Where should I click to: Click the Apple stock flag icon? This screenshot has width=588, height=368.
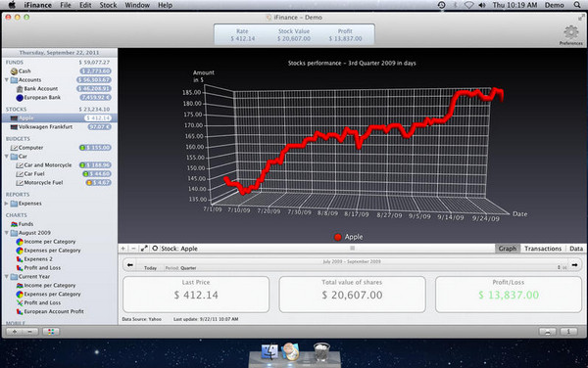[x=15, y=118]
